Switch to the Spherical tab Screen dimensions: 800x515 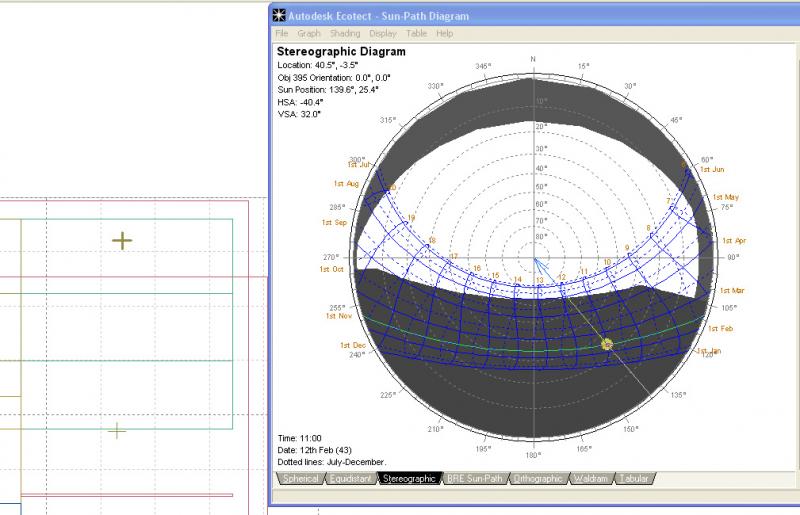click(301, 478)
